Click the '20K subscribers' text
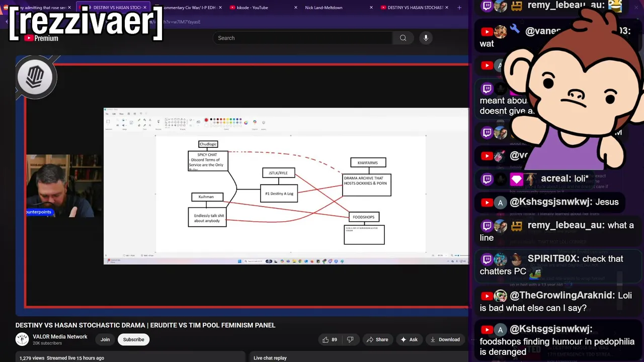 (x=47, y=343)
